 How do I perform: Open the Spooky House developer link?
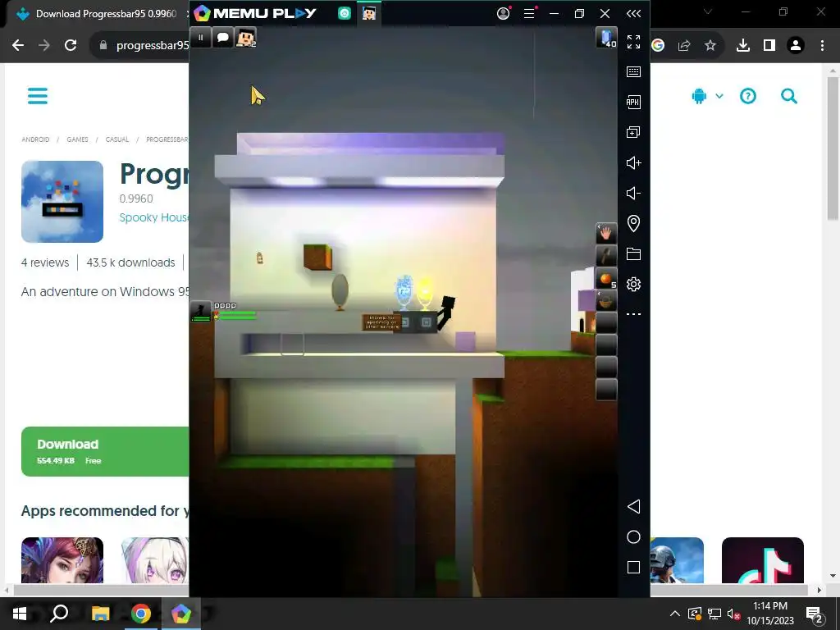click(154, 217)
